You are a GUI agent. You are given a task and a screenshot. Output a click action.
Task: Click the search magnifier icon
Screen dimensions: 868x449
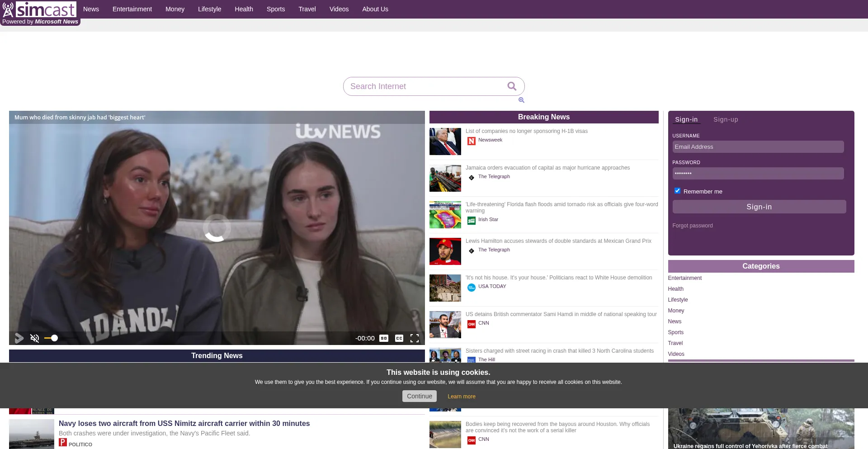point(512,86)
